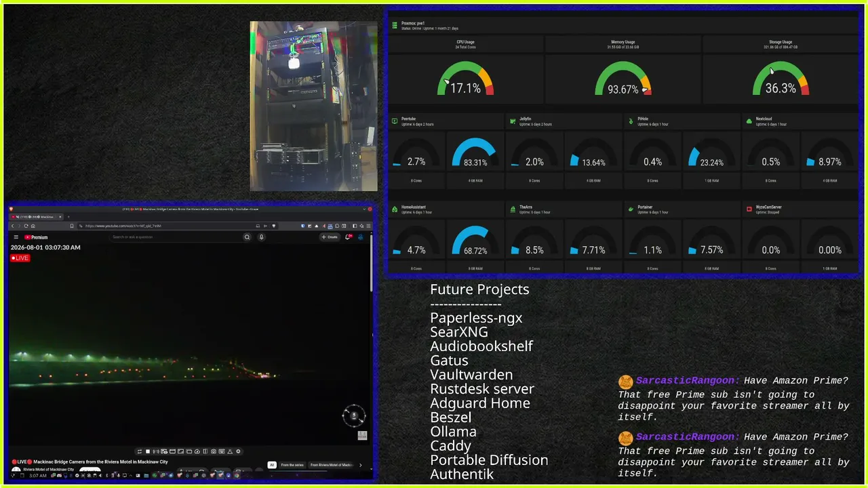Click the PiHole service icon

tap(631, 121)
